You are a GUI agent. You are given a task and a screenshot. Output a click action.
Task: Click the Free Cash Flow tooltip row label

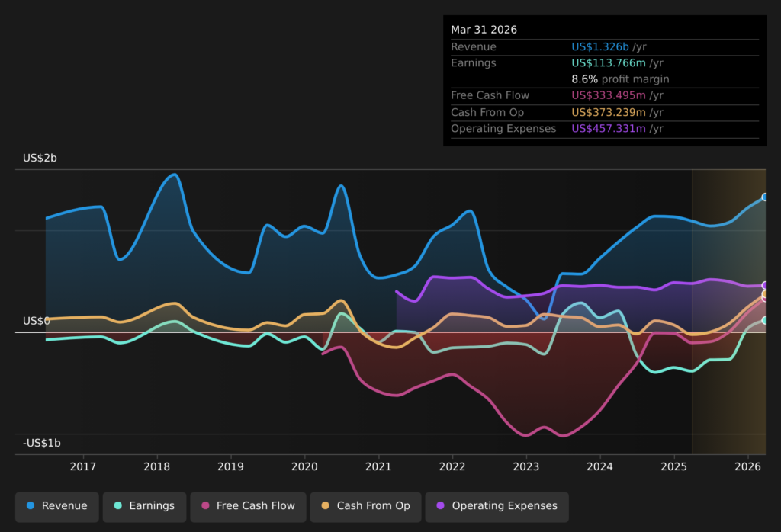pos(490,95)
